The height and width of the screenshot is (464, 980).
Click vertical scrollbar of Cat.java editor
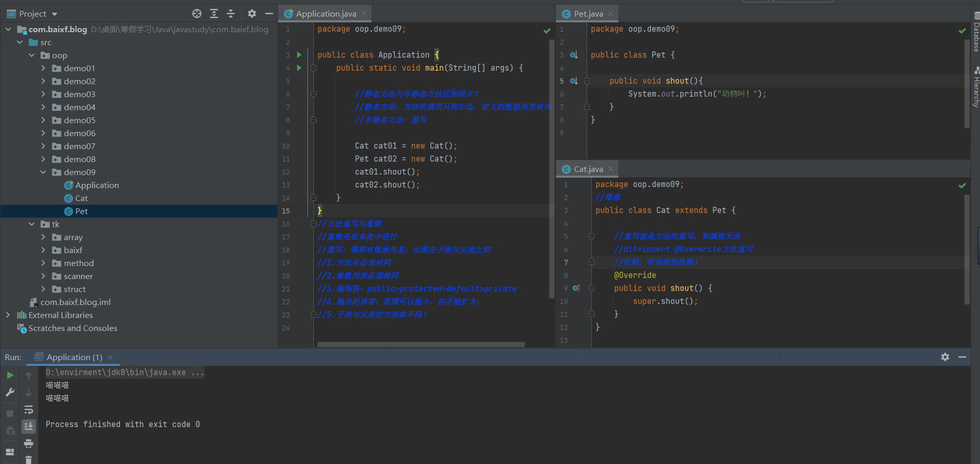pyautogui.click(x=967, y=249)
